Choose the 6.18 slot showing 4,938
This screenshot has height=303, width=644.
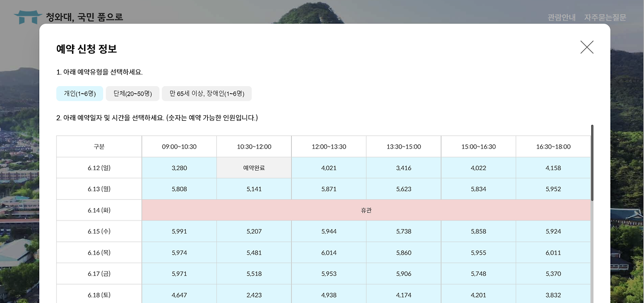pos(329,294)
